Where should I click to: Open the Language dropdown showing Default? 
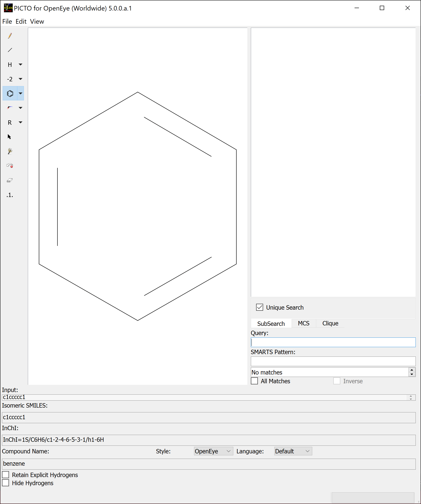point(293,451)
